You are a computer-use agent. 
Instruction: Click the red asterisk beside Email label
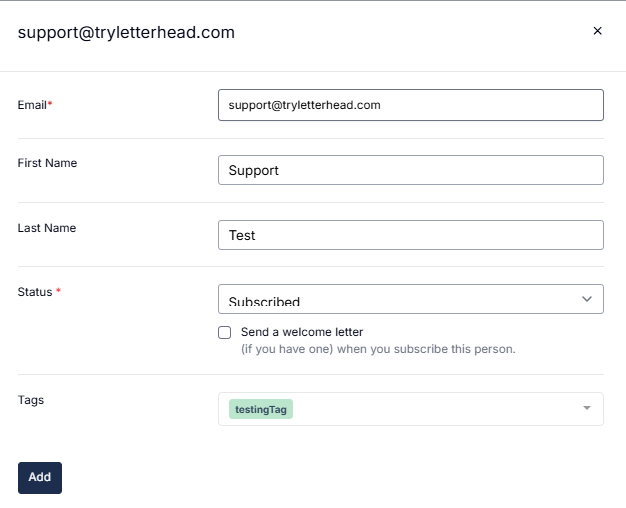pos(50,104)
